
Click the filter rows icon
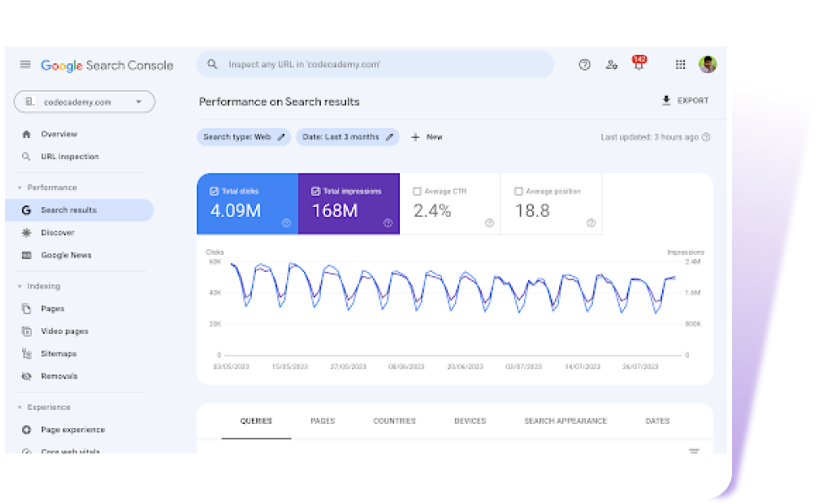click(x=694, y=452)
